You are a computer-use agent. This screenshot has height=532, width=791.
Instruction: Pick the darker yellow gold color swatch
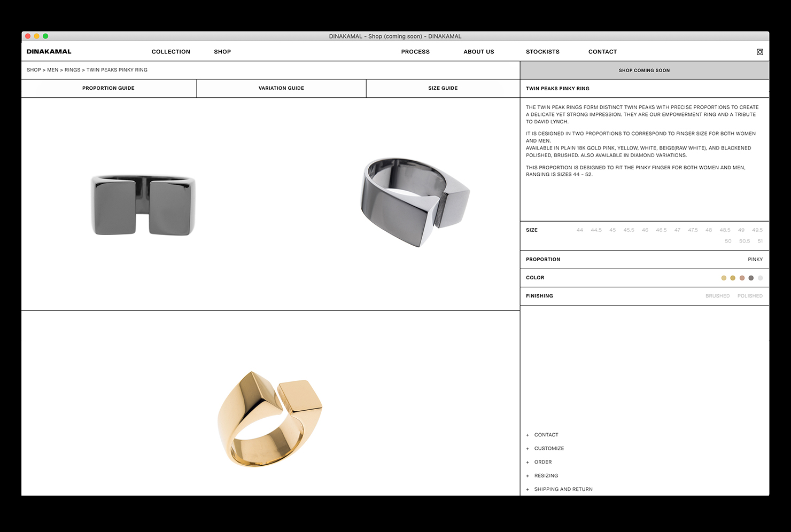point(733,278)
